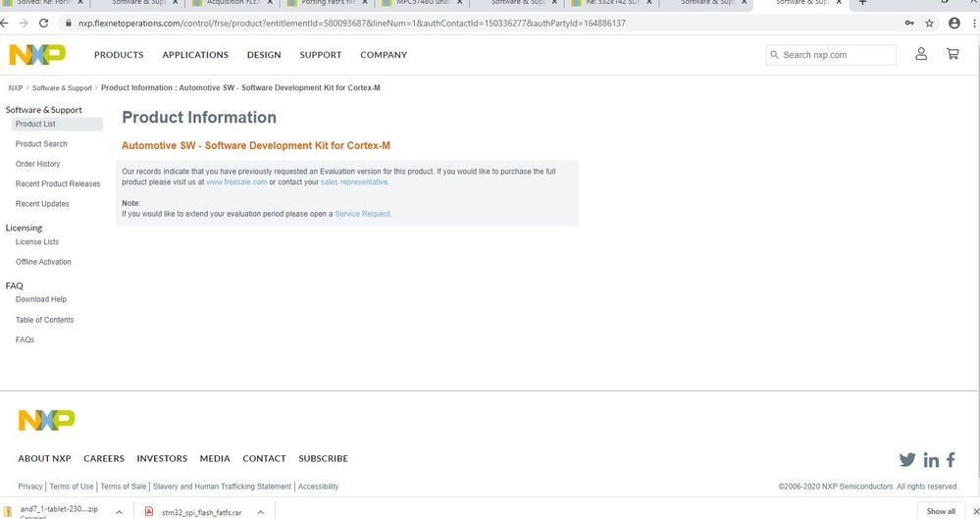Screen dimensions: 980x519
Task: Click the browser address bar URL
Action: click(x=352, y=24)
